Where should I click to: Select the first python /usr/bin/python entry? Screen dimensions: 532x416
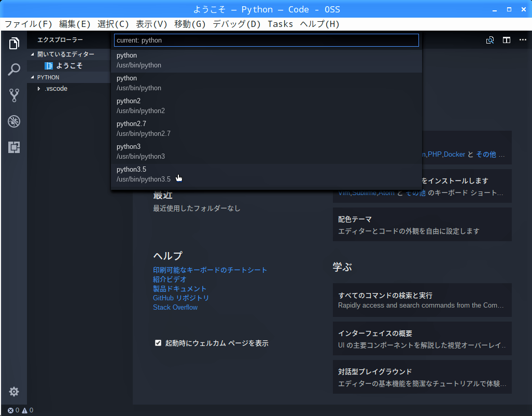(x=267, y=60)
